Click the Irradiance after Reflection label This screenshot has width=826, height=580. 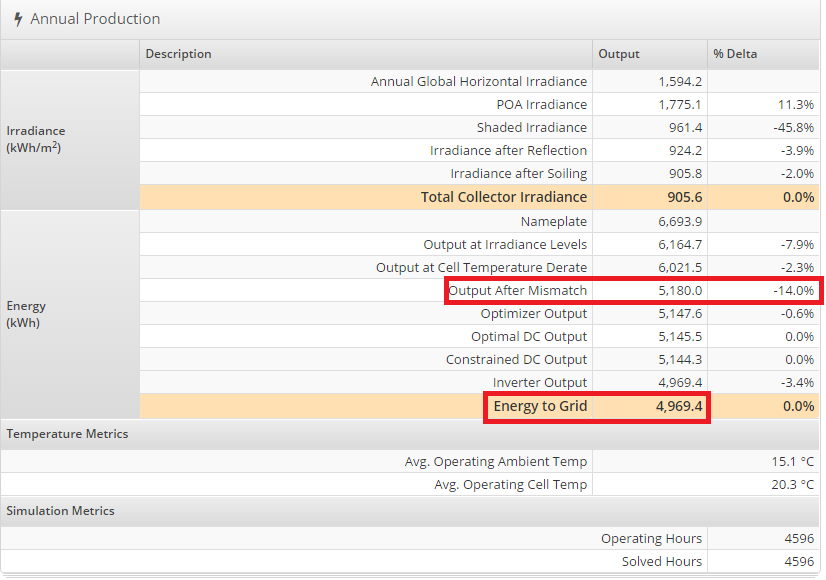[x=508, y=151]
